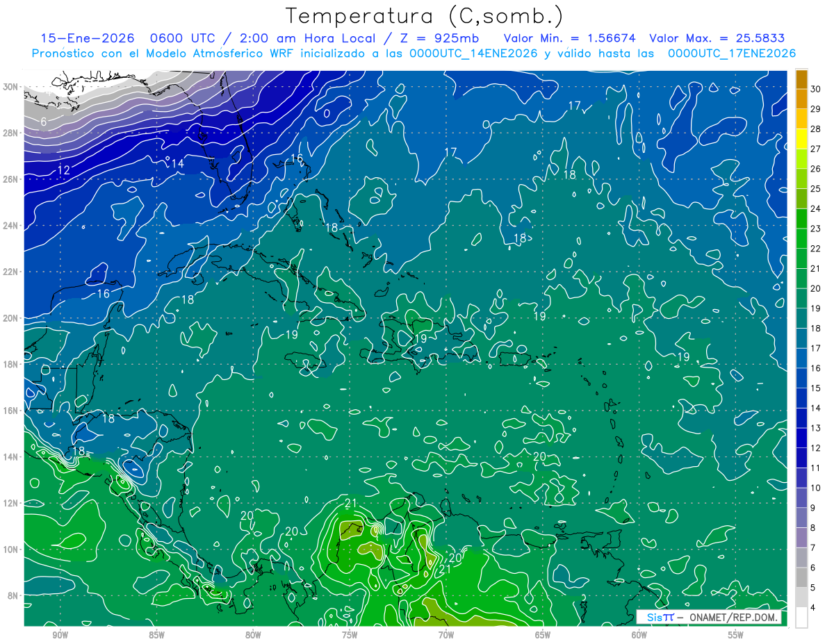This screenshot has width=834, height=644.
Task: Click the legend value "30"
Action: click(x=816, y=89)
